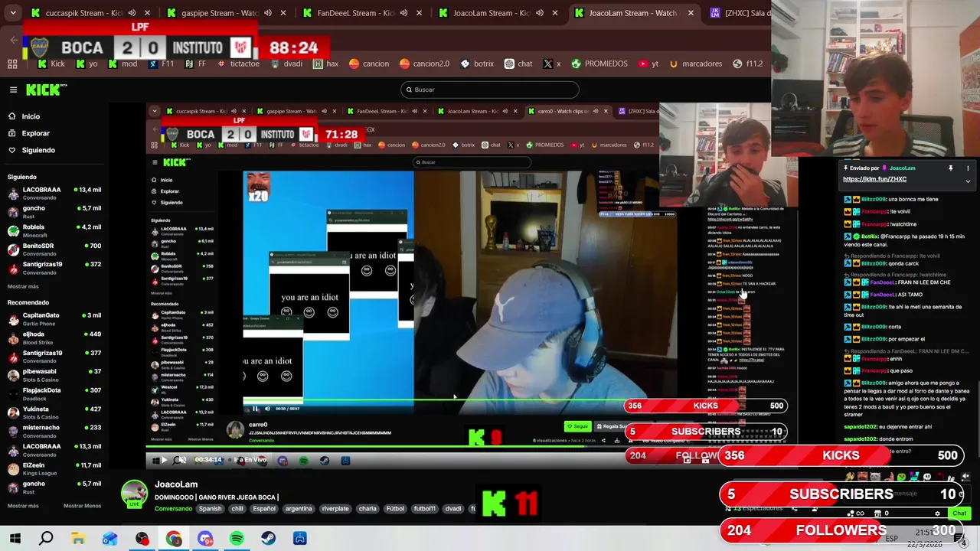Open the cancion2.0 bookmark
This screenshot has width=980, height=551.
(425, 64)
